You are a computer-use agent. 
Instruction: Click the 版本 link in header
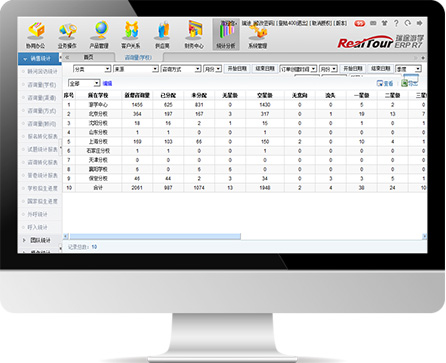[x=340, y=23]
